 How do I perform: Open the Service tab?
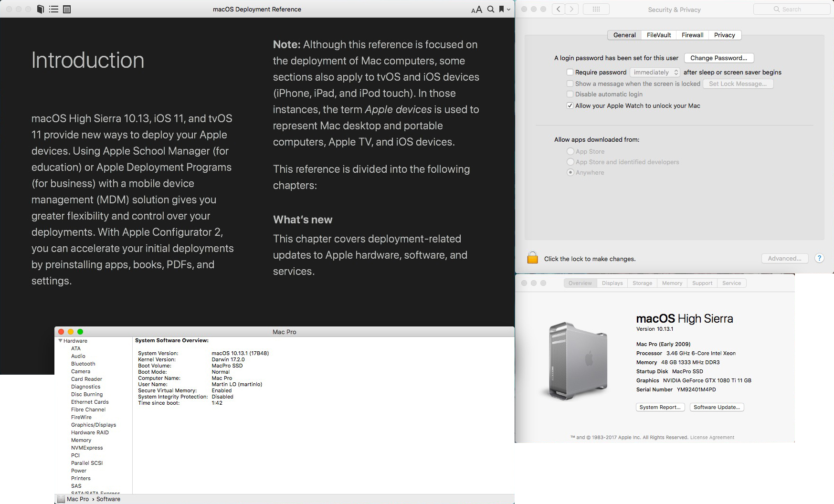coord(731,283)
